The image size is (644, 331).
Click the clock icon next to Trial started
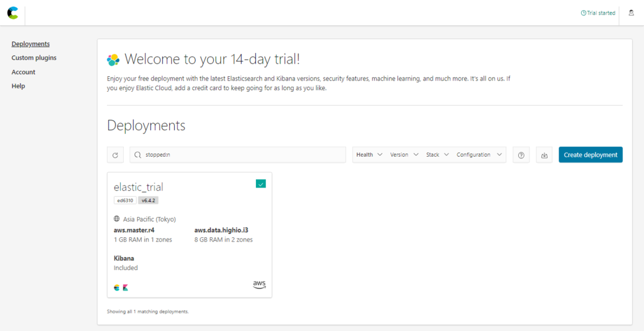[583, 13]
